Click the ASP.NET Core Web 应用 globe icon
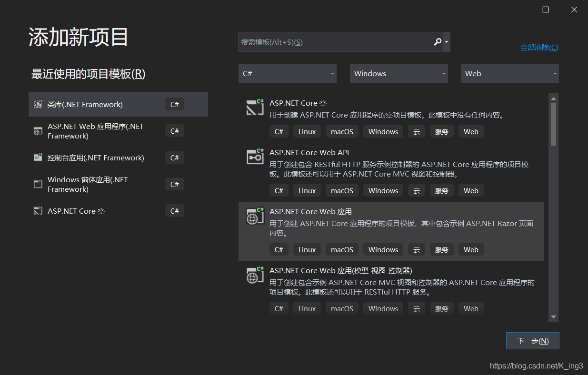Image resolution: width=588 pixels, height=375 pixels. tap(255, 216)
